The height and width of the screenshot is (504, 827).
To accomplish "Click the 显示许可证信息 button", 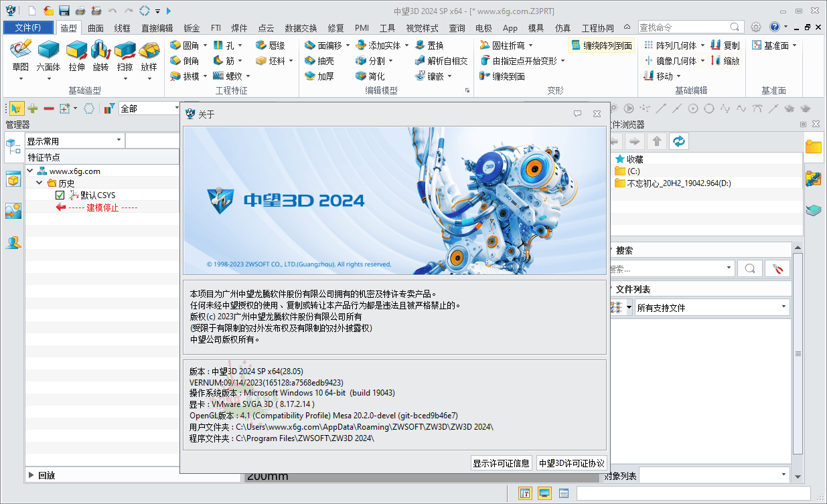I will tap(501, 463).
